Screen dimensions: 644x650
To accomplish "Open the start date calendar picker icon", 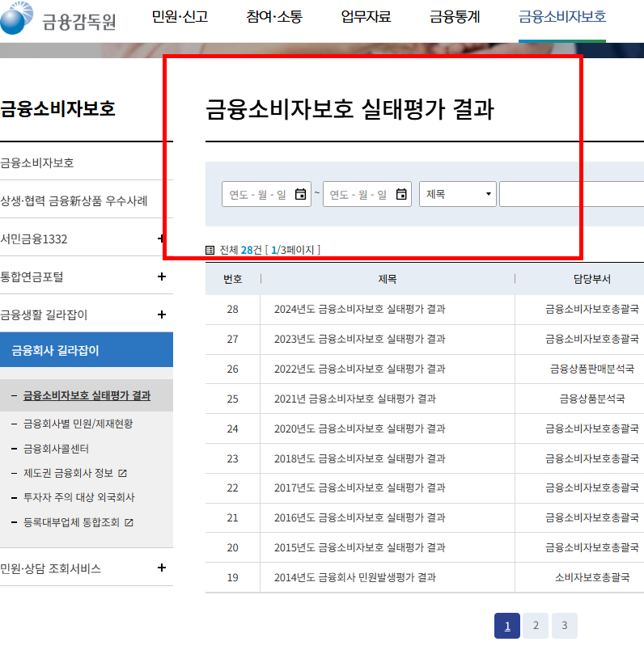I will (300, 194).
